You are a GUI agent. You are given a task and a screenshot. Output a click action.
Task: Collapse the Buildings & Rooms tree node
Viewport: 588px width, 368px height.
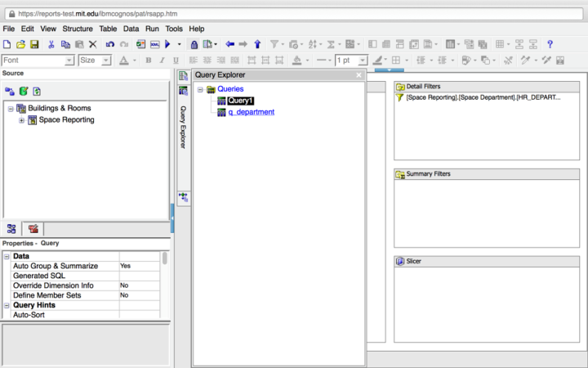11,109
